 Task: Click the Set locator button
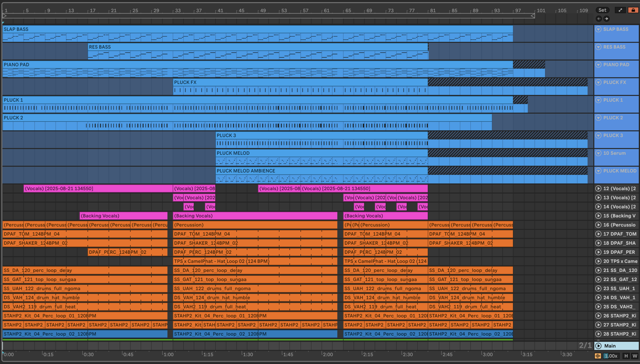click(602, 10)
